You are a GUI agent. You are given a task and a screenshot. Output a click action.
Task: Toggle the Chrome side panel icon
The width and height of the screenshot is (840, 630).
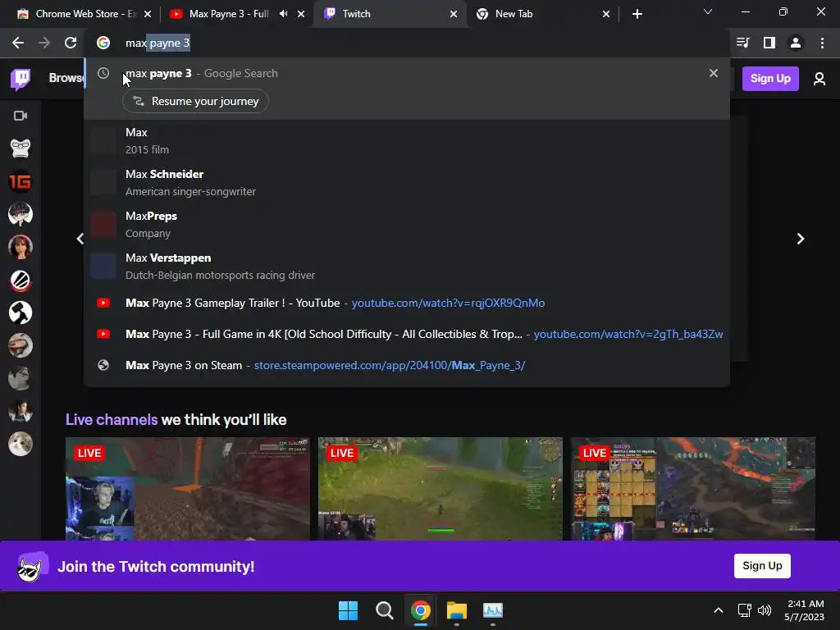[769, 43]
